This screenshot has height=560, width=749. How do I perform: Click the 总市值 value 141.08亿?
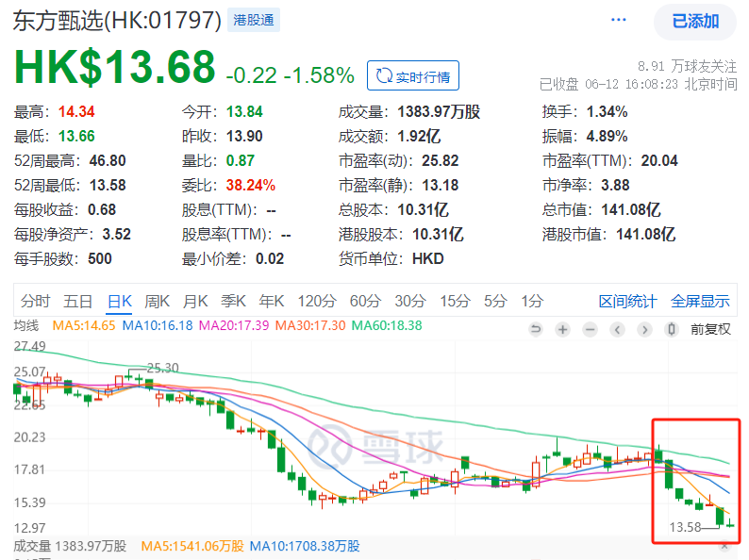631,209
